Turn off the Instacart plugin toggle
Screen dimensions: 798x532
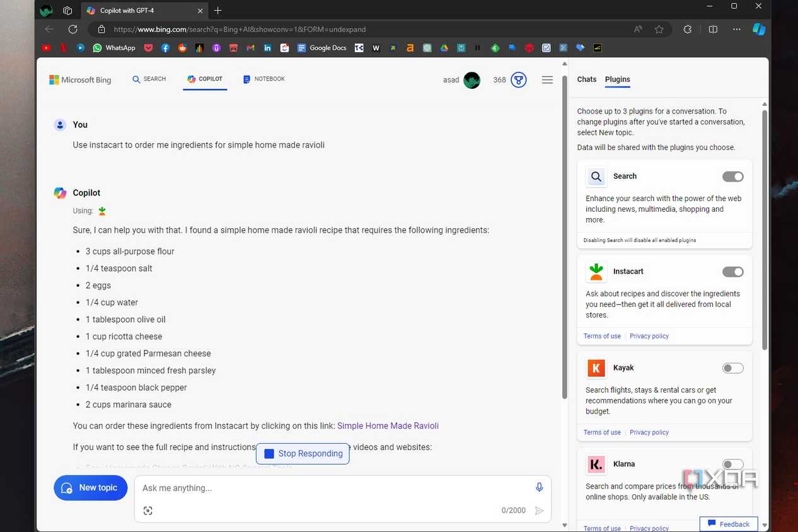click(733, 272)
